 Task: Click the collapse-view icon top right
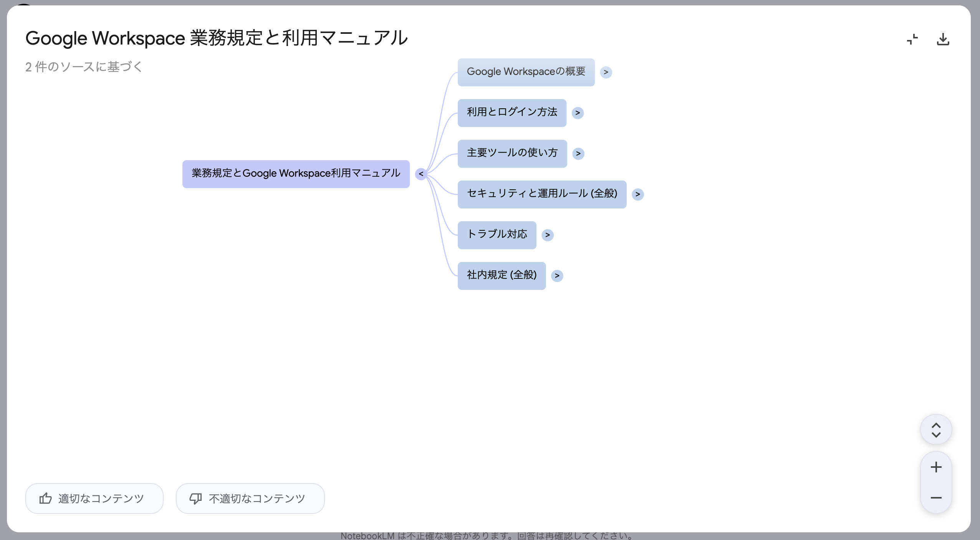912,39
